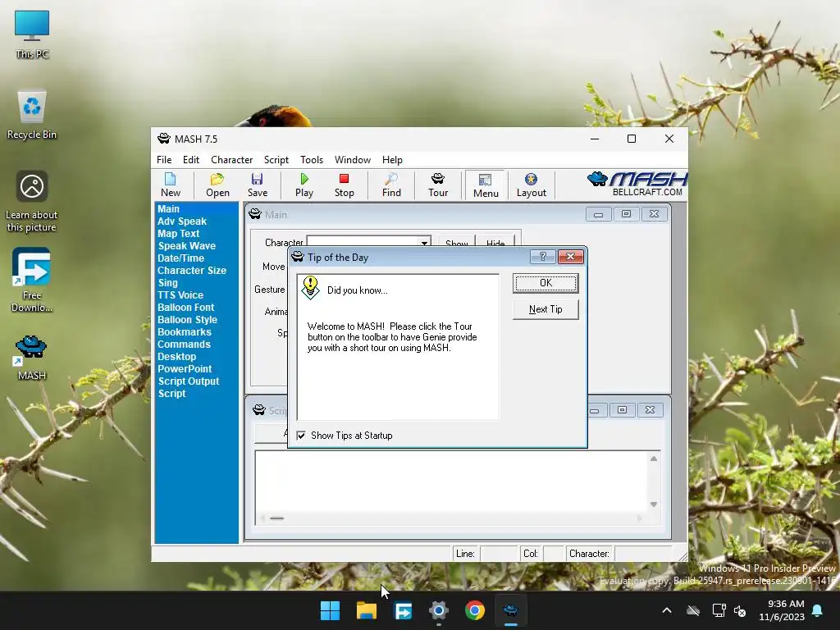This screenshot has height=630, width=840.
Task: Open Find with the magnifier icon
Action: (x=391, y=185)
